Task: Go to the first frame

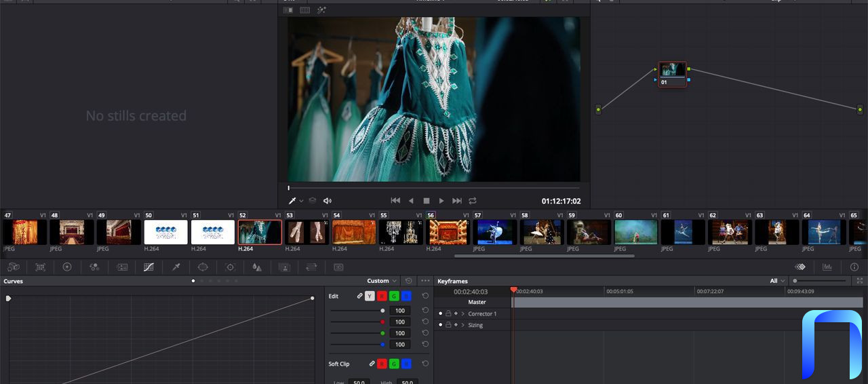Action: (395, 201)
